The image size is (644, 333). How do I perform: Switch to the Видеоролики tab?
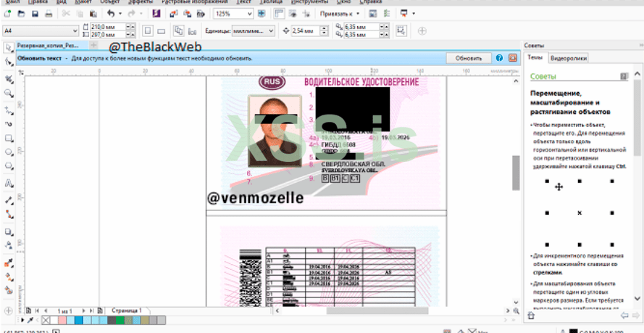[569, 58]
